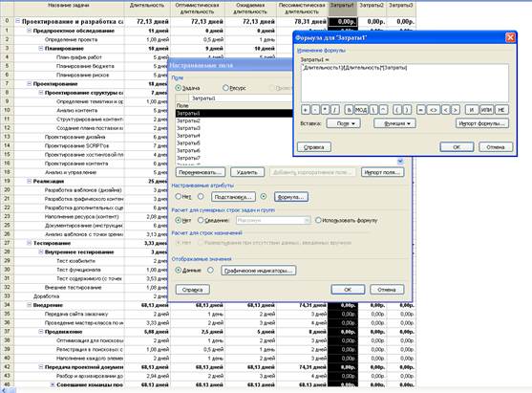Click the Импорт поля button
The image size is (532, 393).
coord(382,172)
